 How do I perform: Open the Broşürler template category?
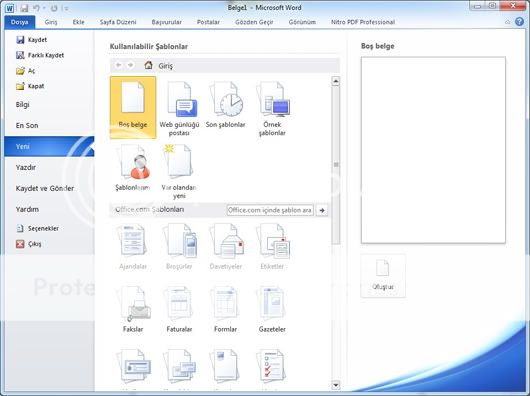point(179,247)
